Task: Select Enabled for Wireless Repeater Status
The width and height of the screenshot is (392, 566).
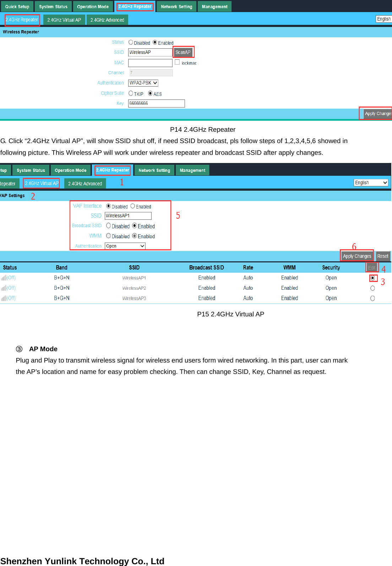Action: (x=155, y=42)
